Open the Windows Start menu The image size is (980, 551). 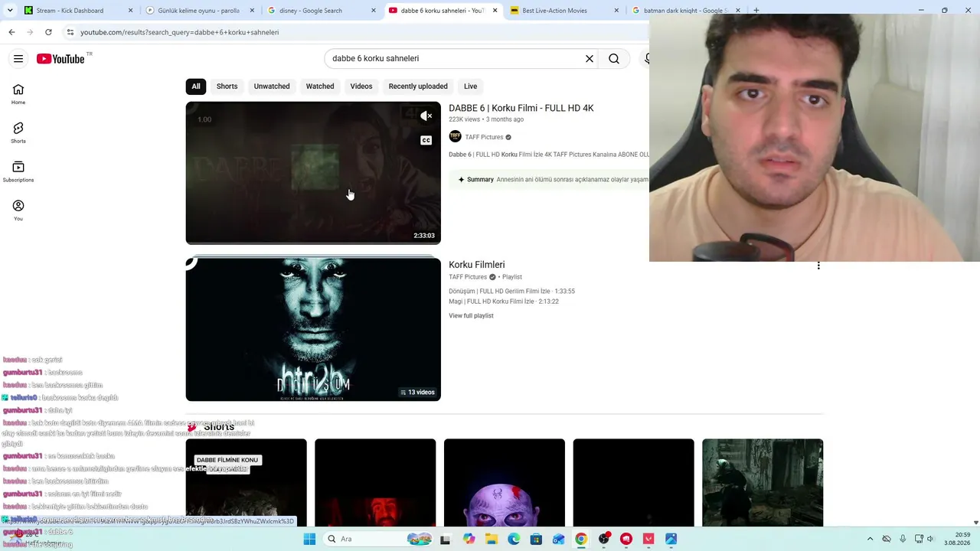click(x=309, y=539)
